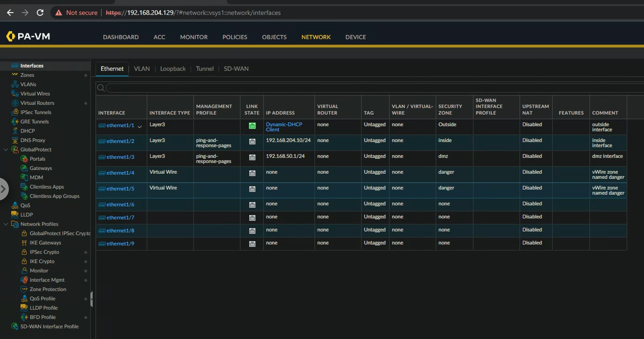644x339 pixels.
Task: Click the Zones sidebar icon
Action: [x=15, y=75]
